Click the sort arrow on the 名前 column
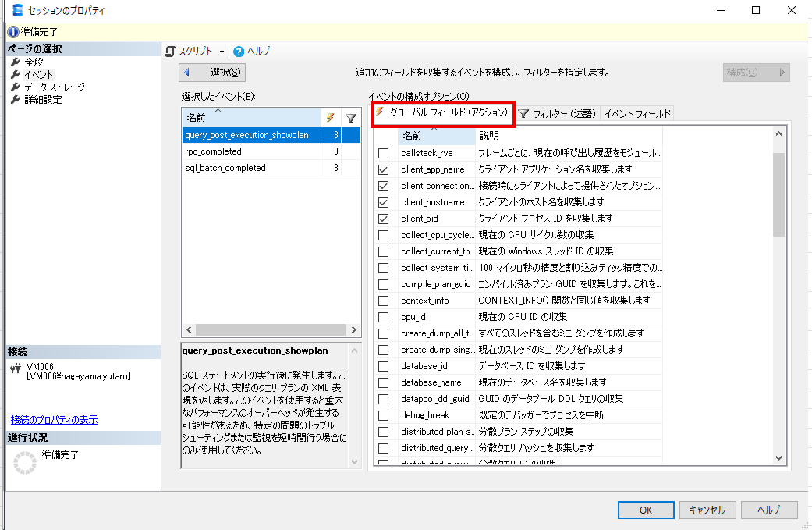Screen dimensions: 812x530 [218, 111]
